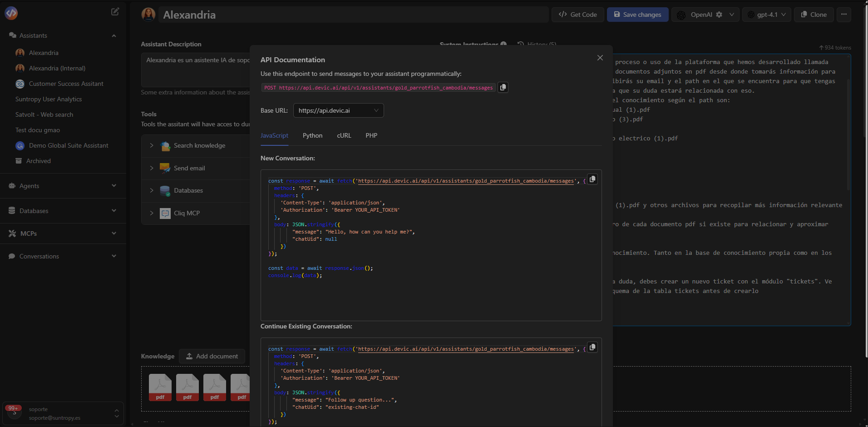Click the devic.ai logo
The width and height of the screenshot is (868, 427).
[11, 13]
